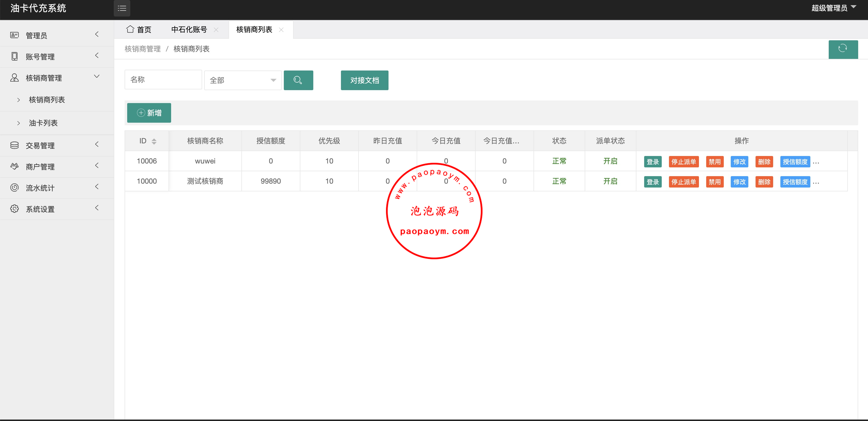
Task: Click 停止派单 for wuwei row
Action: click(683, 162)
